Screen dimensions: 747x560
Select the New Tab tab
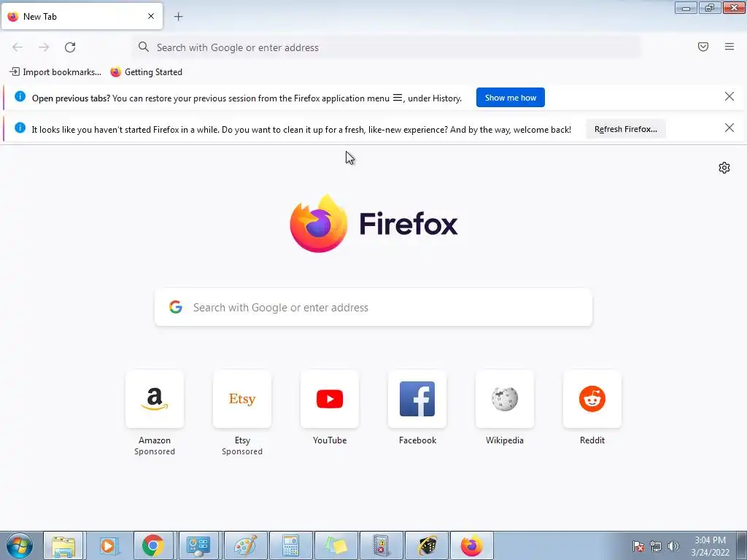point(82,16)
